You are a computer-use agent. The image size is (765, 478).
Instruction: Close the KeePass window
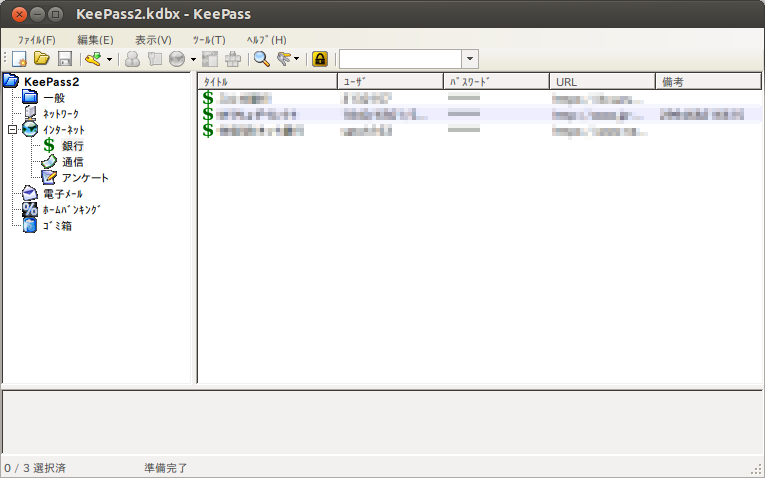point(19,14)
